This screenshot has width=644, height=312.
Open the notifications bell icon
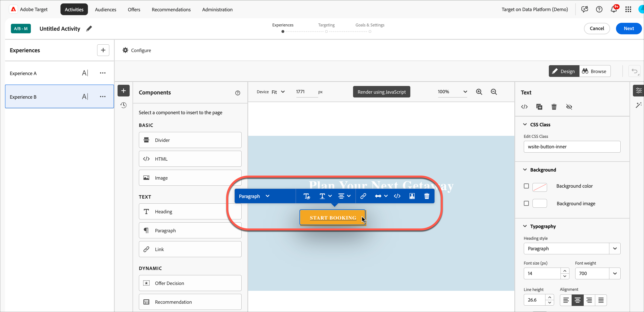tap(614, 9)
